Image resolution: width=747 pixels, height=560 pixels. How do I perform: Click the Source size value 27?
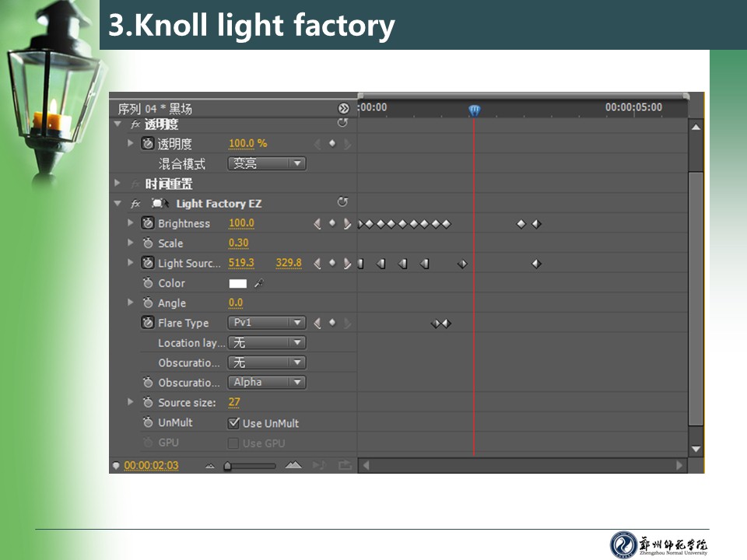click(x=234, y=402)
